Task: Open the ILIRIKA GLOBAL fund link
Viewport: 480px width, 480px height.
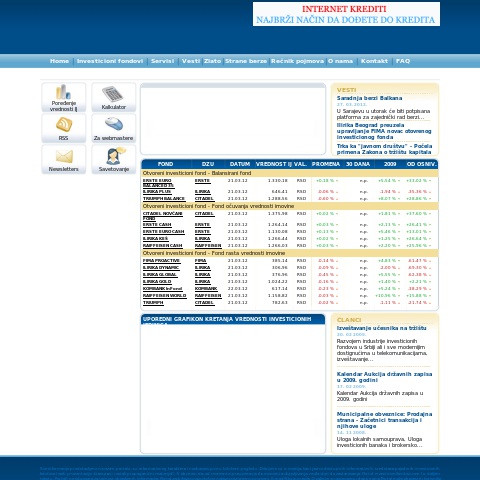Action: pyautogui.click(x=160, y=275)
